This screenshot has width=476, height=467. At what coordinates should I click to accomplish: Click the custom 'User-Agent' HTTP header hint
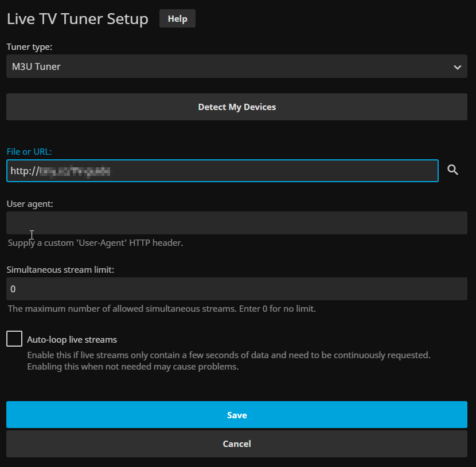click(x=95, y=243)
